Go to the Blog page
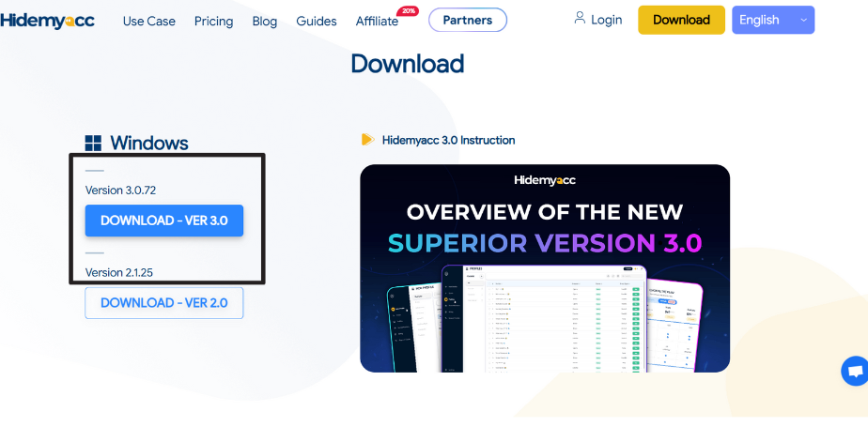Screen dimensions: 868x442 coord(265,21)
